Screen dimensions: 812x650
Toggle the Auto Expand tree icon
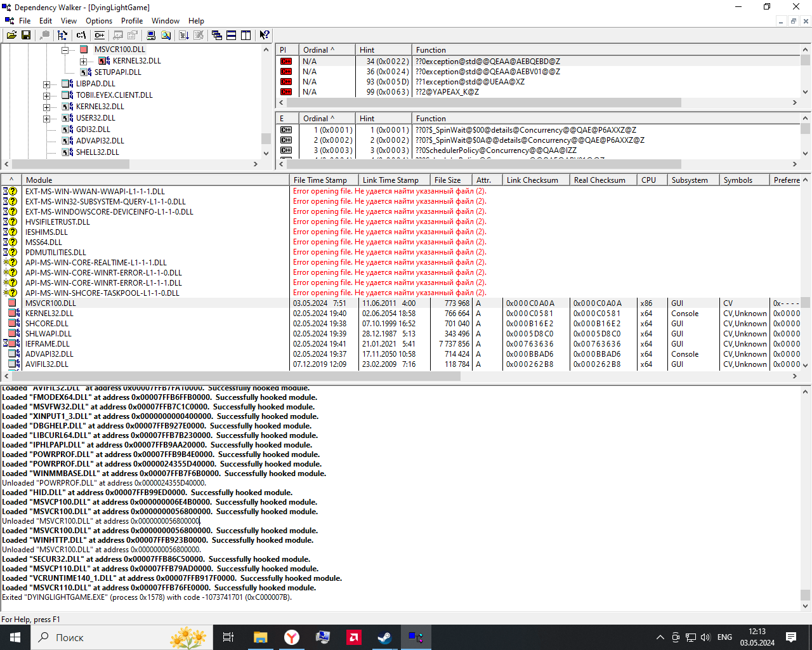point(62,35)
